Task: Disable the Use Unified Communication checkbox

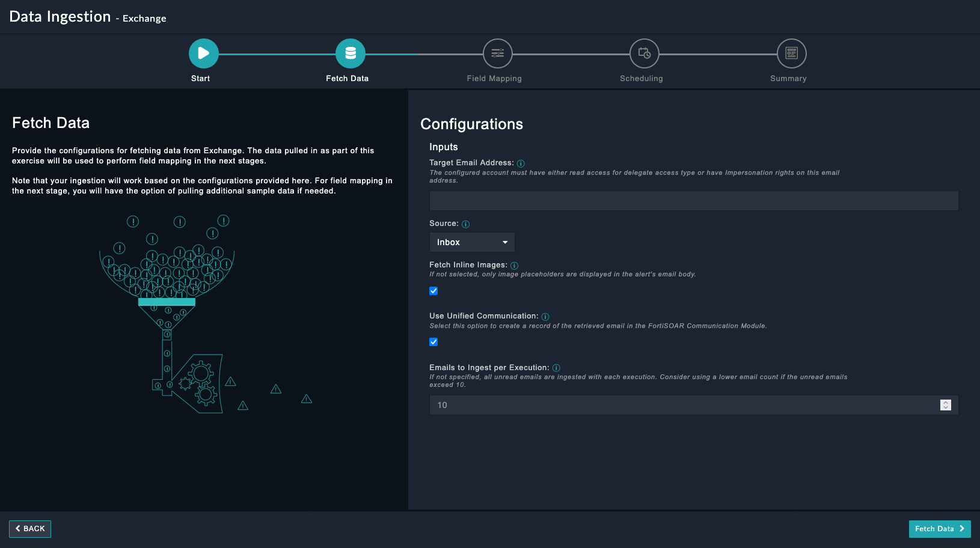Action: (433, 342)
